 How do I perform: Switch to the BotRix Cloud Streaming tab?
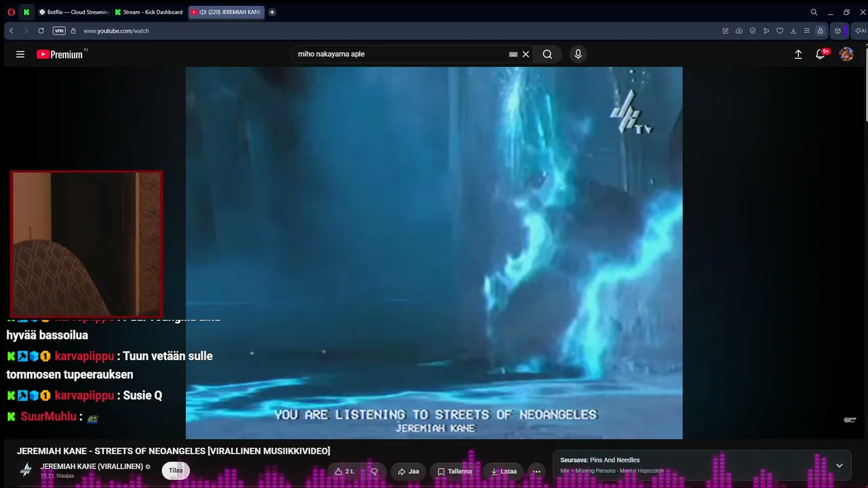73,12
